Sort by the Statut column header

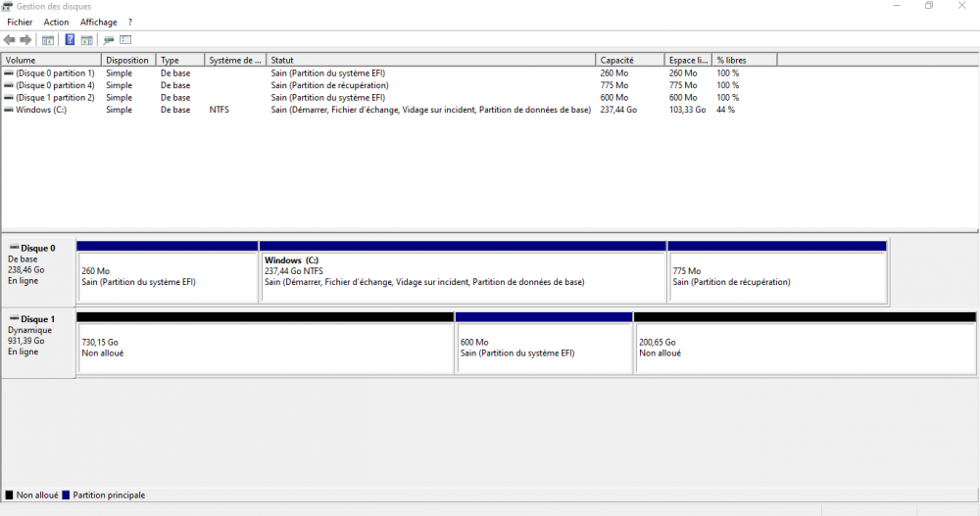click(430, 60)
